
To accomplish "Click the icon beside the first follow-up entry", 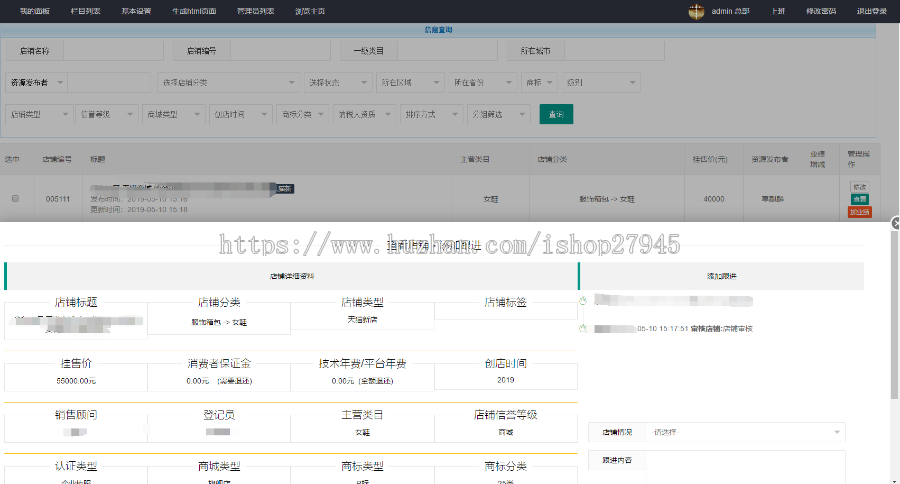I will point(583,300).
